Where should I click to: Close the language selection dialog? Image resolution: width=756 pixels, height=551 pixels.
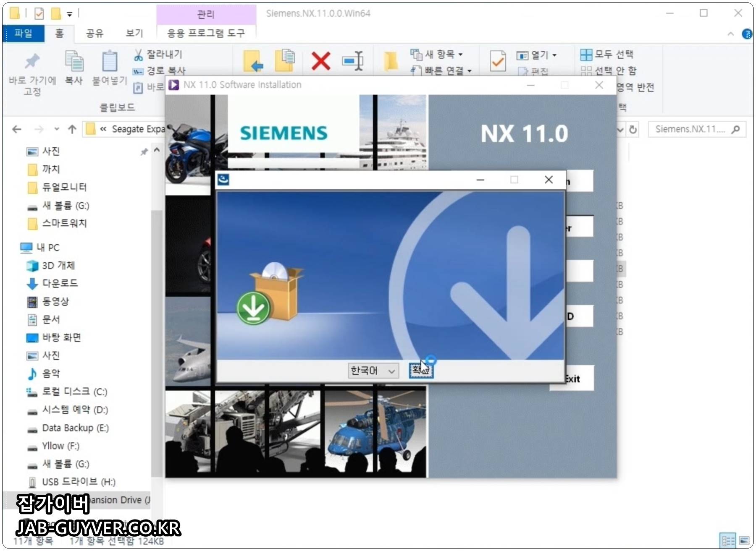[x=549, y=180]
